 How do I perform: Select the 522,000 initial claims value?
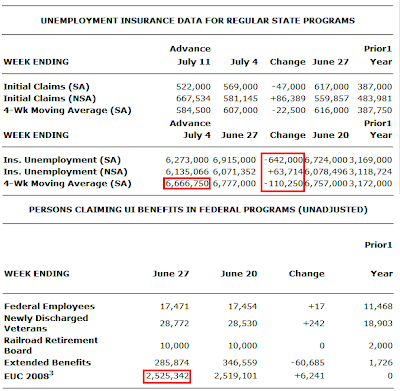(x=193, y=87)
